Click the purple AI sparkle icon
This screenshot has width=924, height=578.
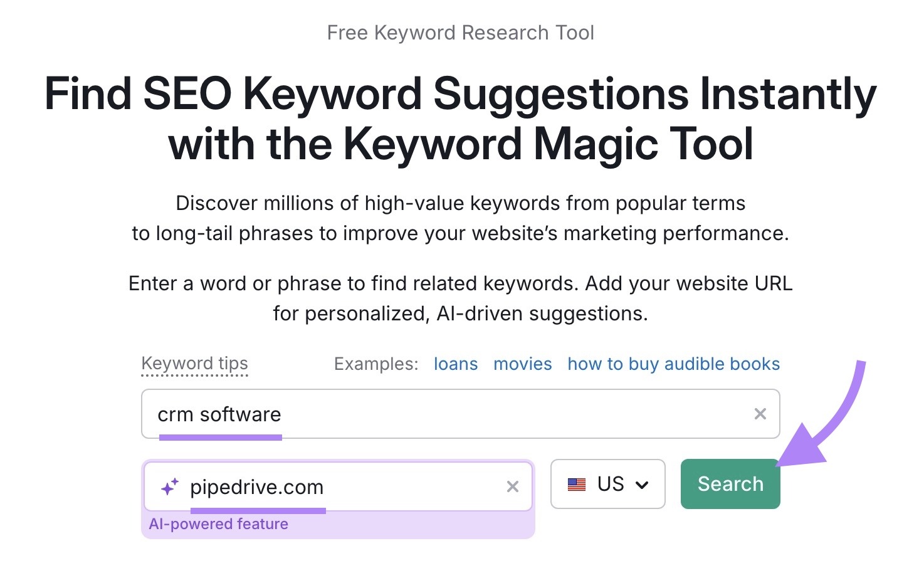[168, 486]
